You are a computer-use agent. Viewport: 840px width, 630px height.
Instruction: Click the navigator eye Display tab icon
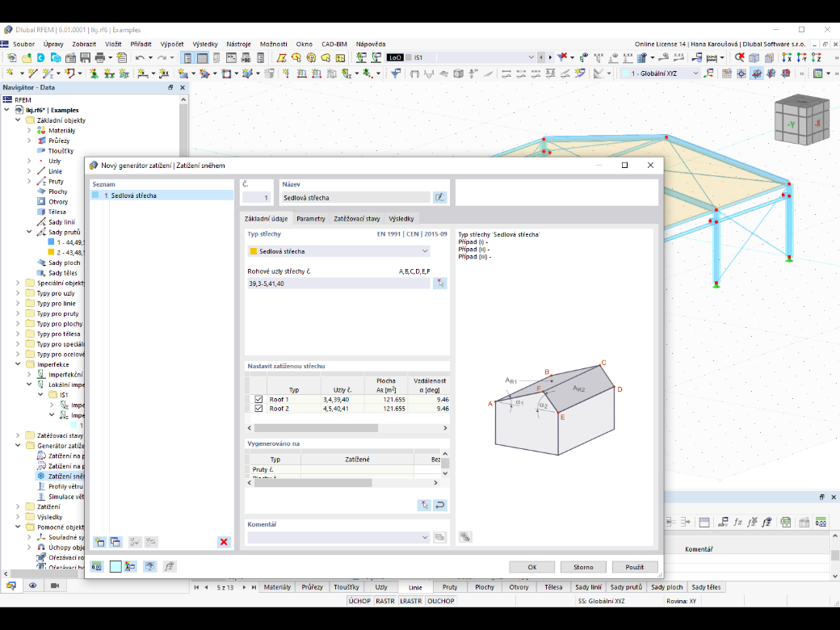point(32,586)
